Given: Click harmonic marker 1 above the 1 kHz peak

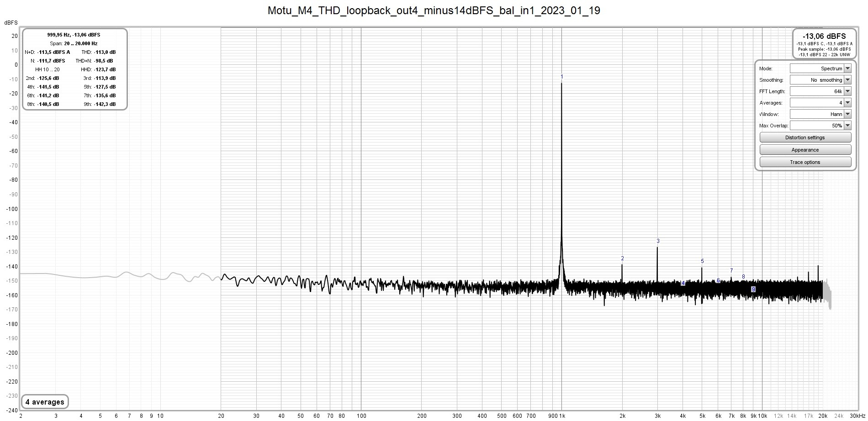Looking at the screenshot, I should pyautogui.click(x=562, y=77).
